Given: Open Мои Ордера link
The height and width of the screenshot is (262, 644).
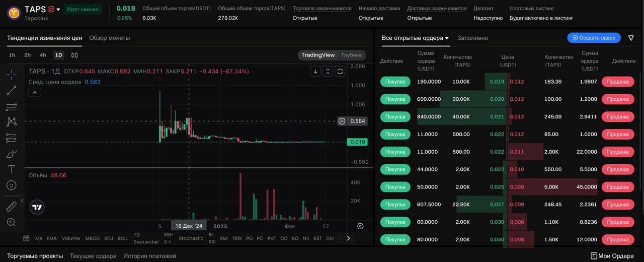Looking at the screenshot, I should tap(612, 256).
